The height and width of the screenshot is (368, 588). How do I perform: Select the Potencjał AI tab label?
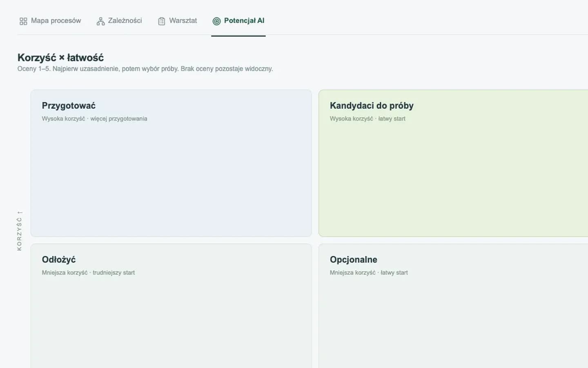coord(244,20)
